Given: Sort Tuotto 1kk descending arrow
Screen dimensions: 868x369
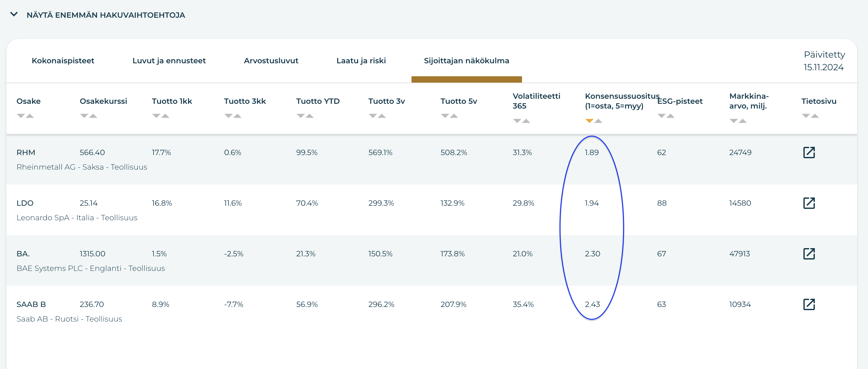Looking at the screenshot, I should point(156,116).
